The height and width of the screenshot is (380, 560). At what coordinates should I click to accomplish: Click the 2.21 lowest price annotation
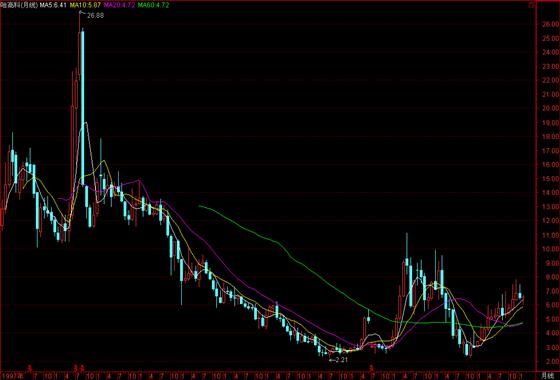click(339, 360)
